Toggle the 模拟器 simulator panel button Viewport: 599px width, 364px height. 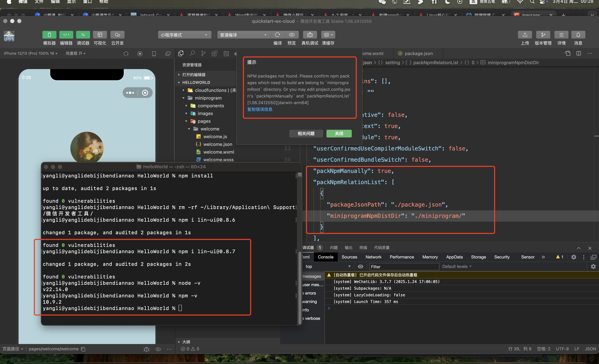49,35
